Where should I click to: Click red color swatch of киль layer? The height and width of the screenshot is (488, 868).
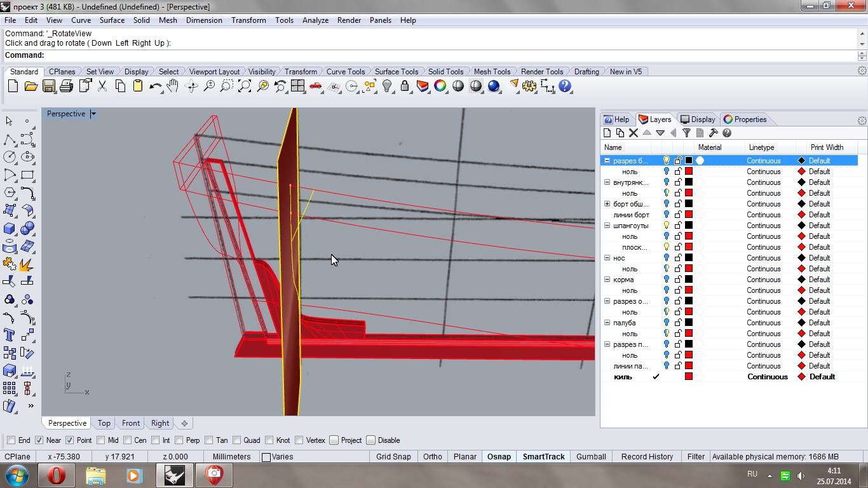[x=688, y=377]
